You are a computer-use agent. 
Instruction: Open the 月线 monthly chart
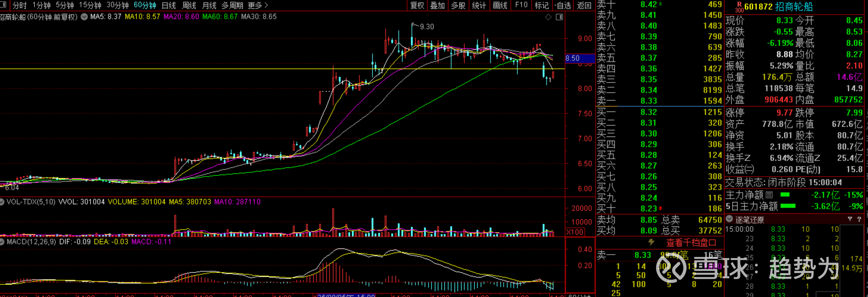(x=209, y=5)
